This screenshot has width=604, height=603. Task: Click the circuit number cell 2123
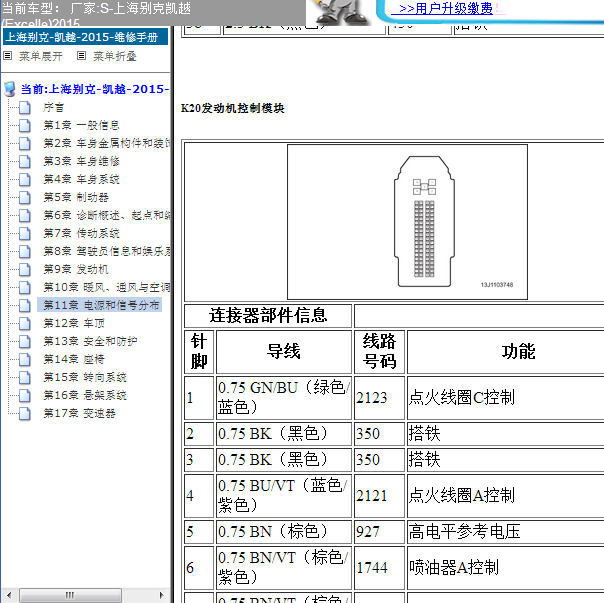click(379, 398)
